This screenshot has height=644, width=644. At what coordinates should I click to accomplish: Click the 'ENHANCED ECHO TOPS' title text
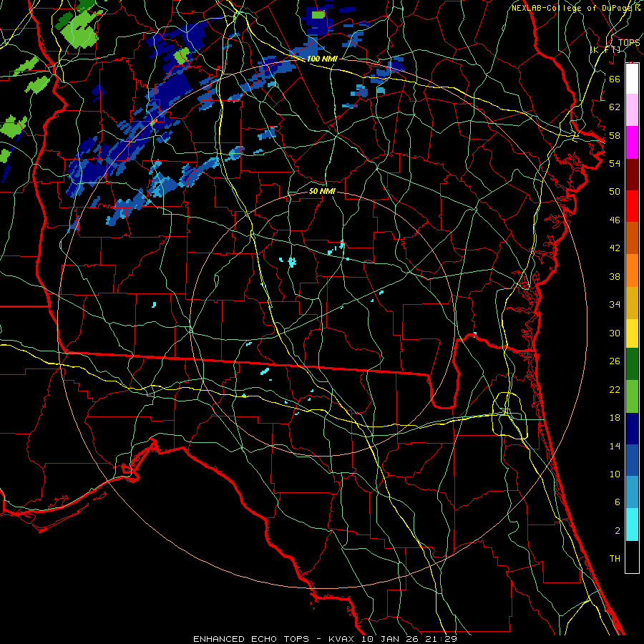point(251,639)
